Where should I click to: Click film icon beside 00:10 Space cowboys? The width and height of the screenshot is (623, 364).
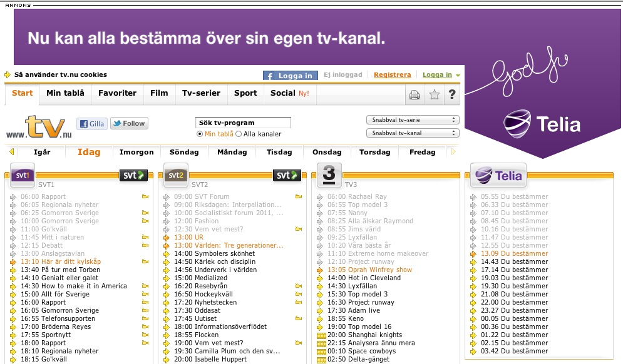tap(321, 351)
